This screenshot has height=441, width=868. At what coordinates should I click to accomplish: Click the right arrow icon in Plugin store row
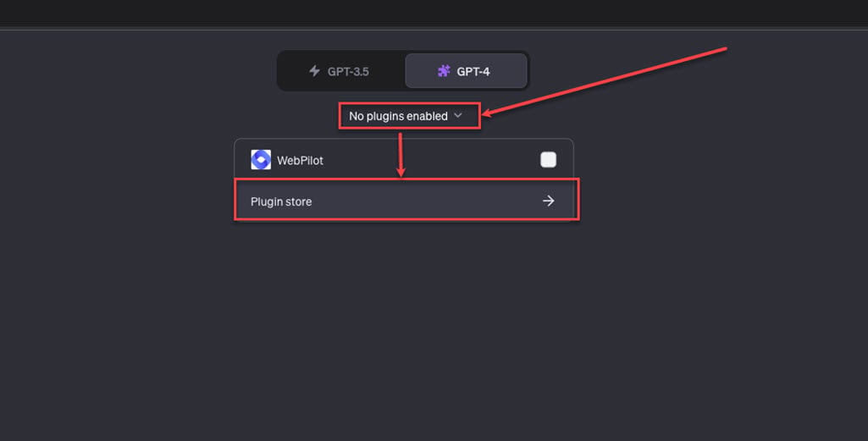[x=548, y=201]
